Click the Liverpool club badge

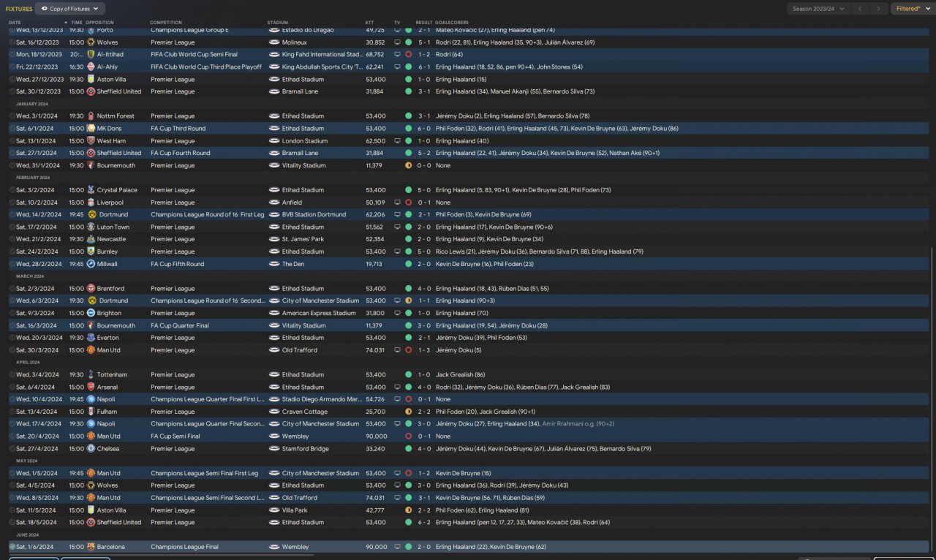click(x=91, y=203)
